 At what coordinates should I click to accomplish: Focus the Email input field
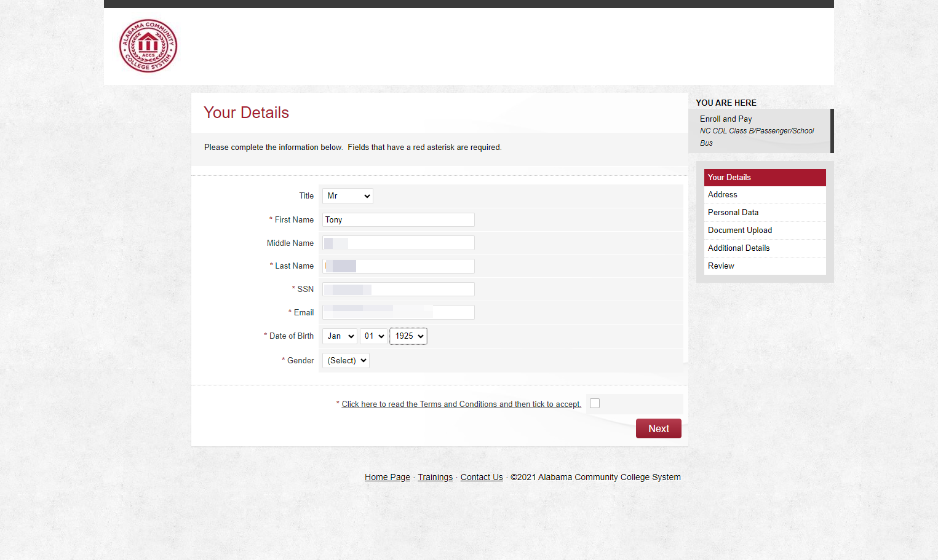coord(399,312)
